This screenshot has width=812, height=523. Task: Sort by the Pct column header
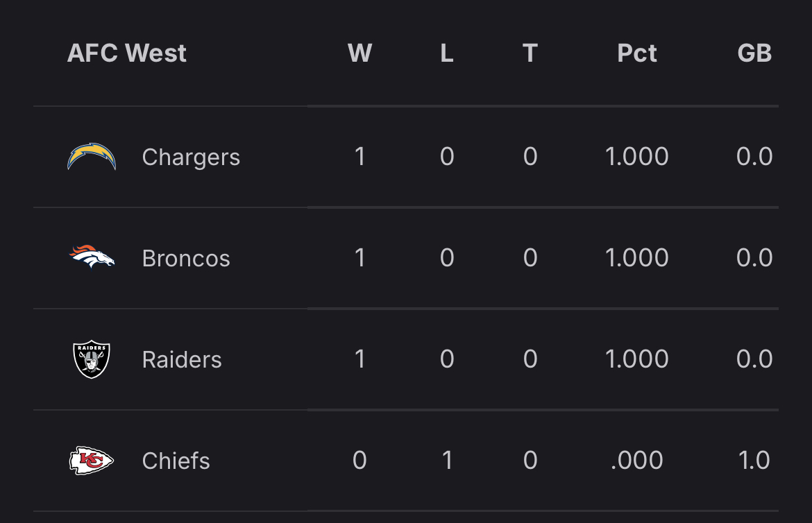pos(637,53)
